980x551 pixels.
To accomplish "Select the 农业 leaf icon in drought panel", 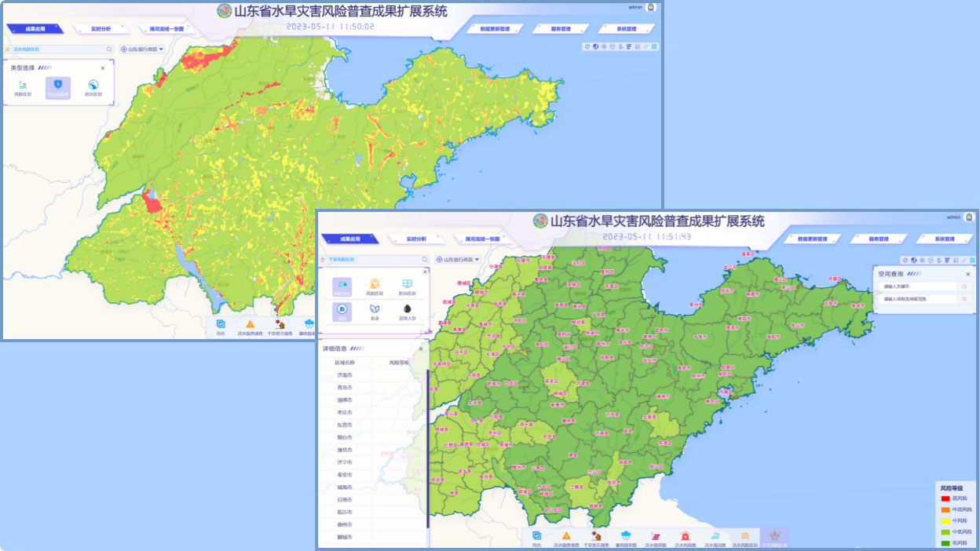I will tap(375, 309).
